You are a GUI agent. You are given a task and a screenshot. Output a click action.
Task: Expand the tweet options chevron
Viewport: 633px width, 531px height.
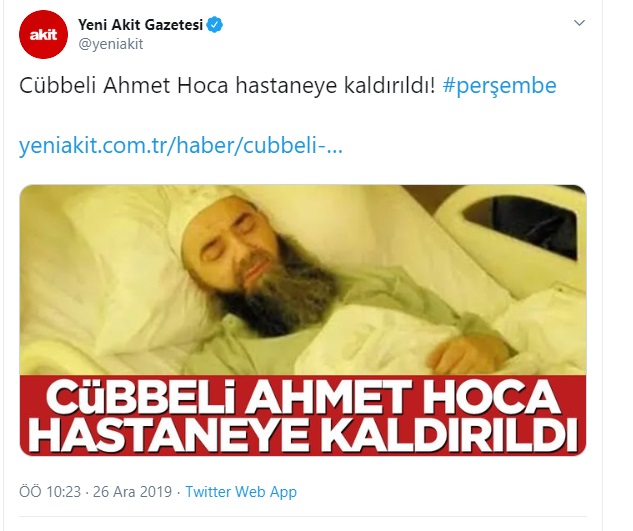tap(579, 23)
